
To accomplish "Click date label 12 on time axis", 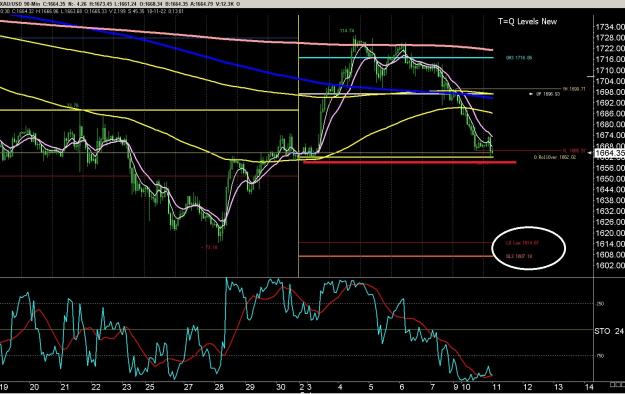I will tap(527, 387).
